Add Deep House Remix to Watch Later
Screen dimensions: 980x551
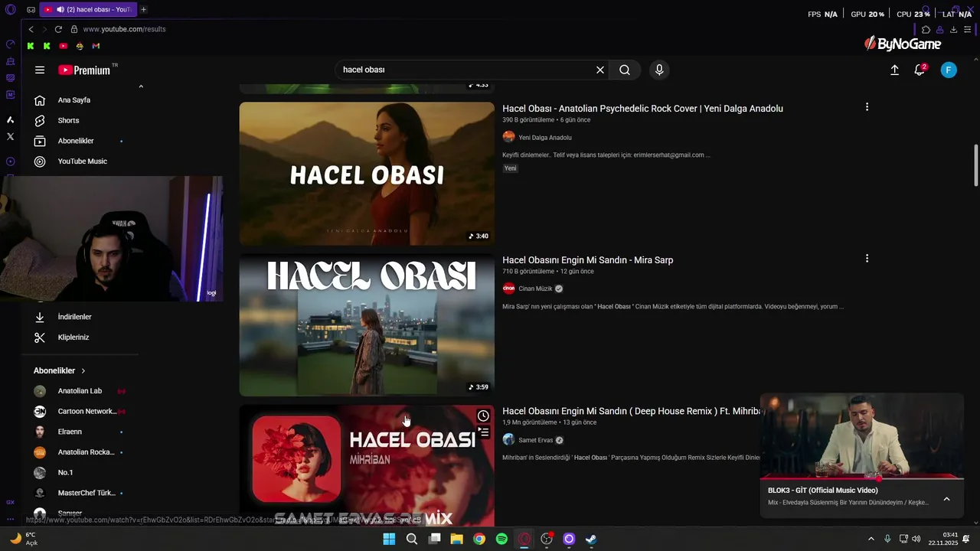[x=483, y=416]
